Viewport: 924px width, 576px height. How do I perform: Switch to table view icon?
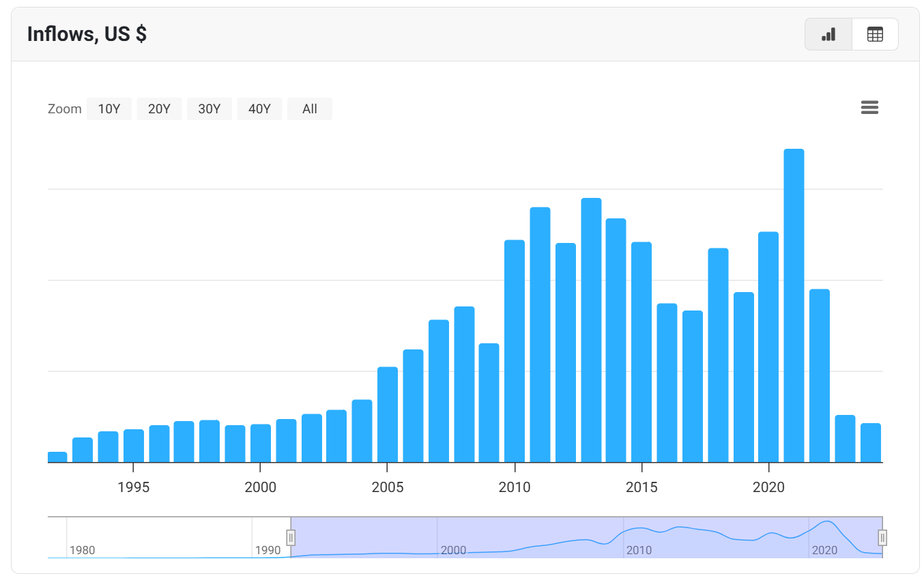click(x=875, y=34)
